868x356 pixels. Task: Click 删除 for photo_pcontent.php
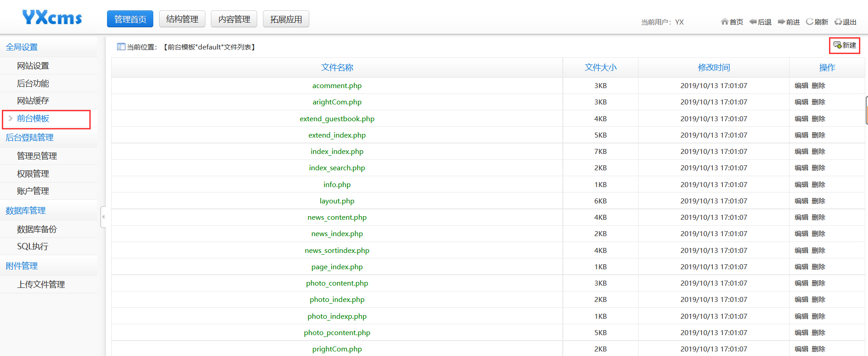[x=818, y=333]
